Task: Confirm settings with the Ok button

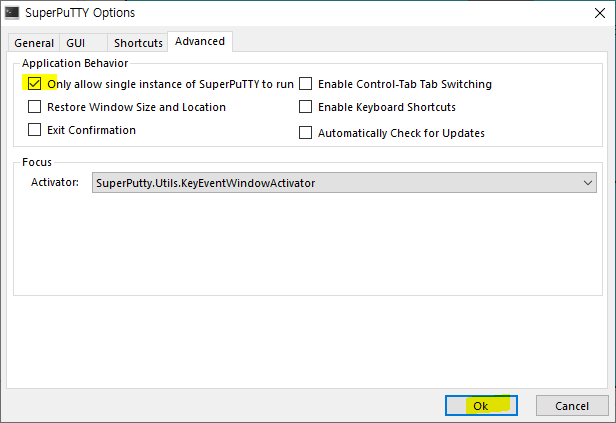Action: coord(481,405)
